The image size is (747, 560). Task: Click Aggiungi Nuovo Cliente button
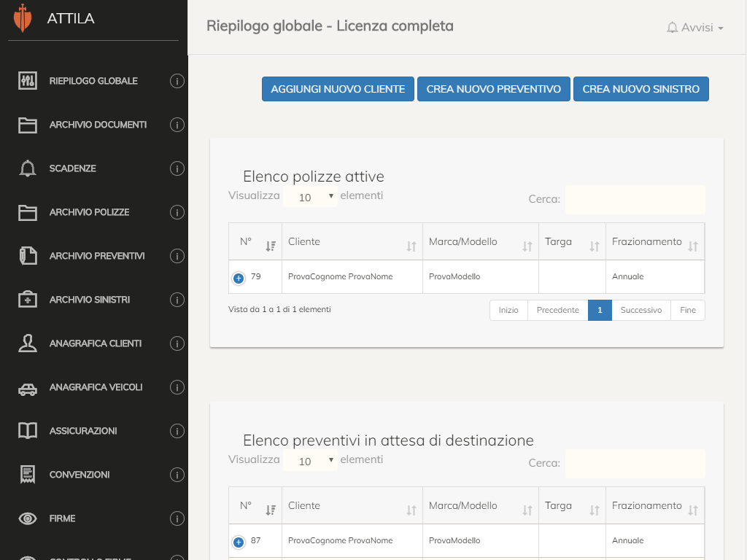338,89
